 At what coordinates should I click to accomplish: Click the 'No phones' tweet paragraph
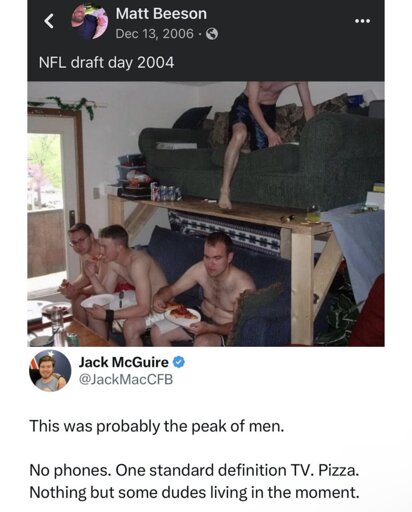pyautogui.click(x=195, y=481)
